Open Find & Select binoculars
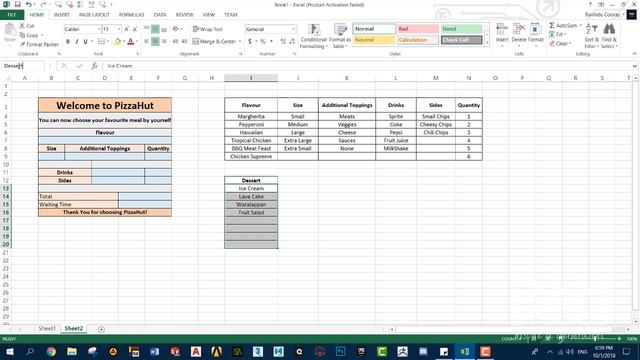640x360 pixels. (x=609, y=36)
